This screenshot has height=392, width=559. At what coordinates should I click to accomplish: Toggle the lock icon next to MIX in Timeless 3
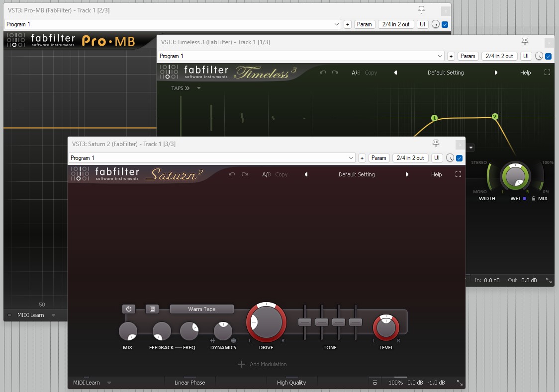pyautogui.click(x=534, y=199)
